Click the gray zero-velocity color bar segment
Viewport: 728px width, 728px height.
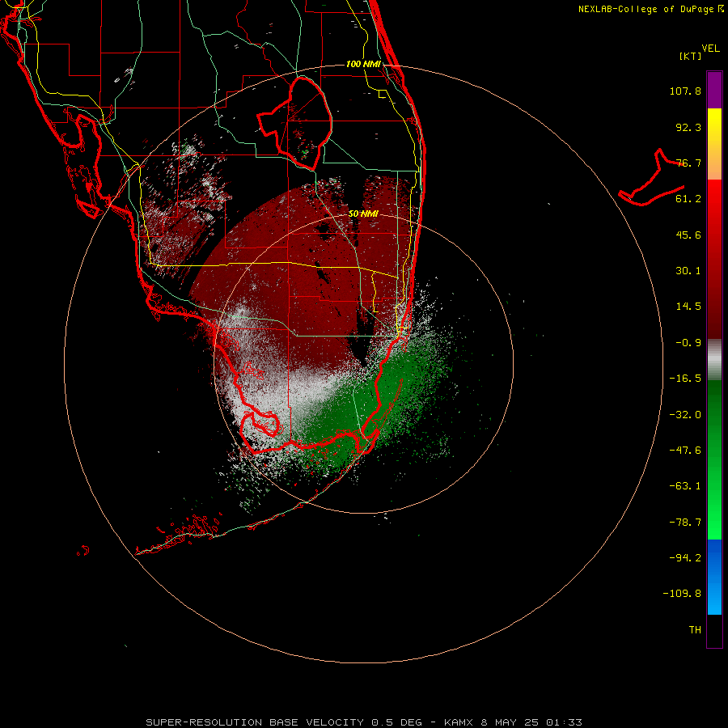(x=714, y=360)
